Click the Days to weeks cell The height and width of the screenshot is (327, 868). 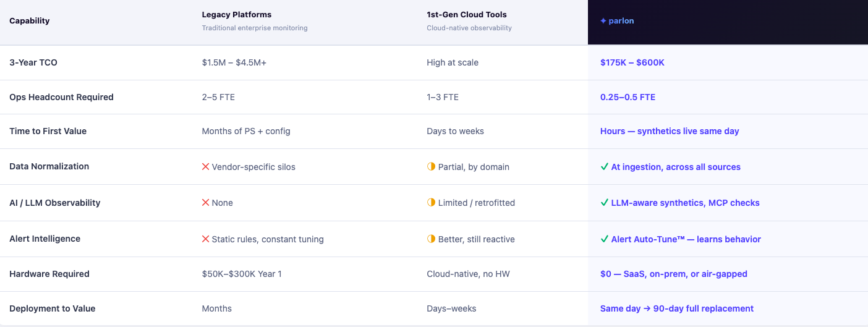coord(455,131)
